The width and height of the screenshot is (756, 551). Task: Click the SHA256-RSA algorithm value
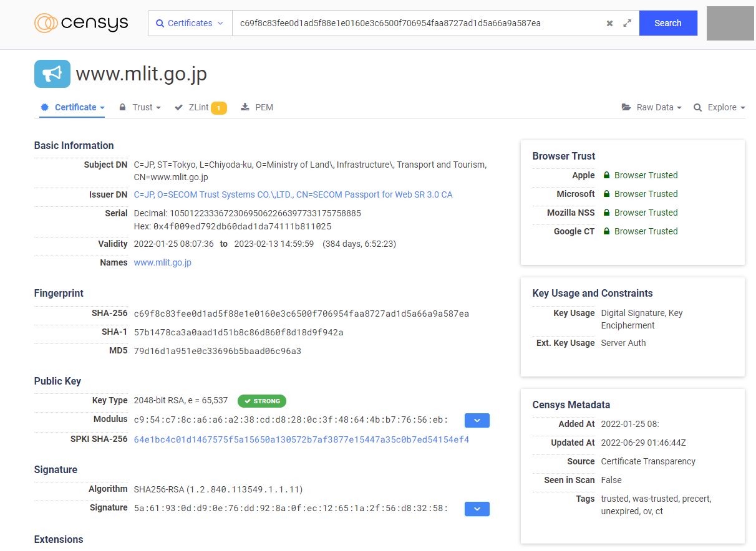click(x=218, y=489)
